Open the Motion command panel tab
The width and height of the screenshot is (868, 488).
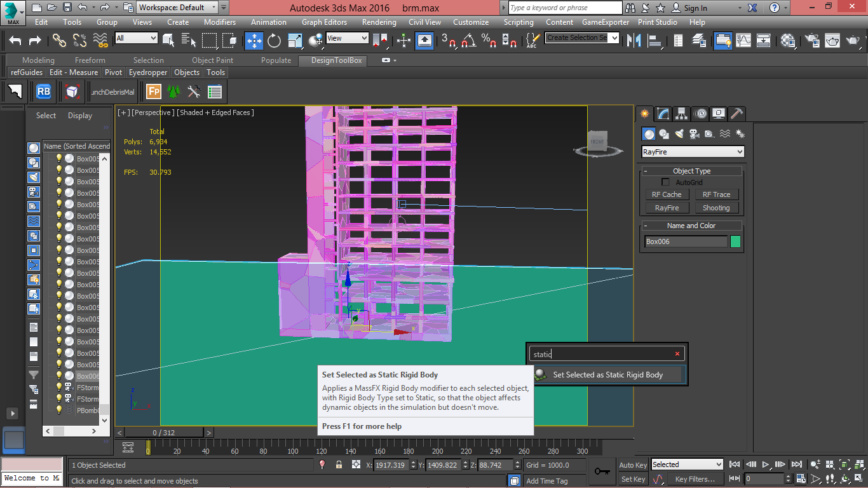700,114
